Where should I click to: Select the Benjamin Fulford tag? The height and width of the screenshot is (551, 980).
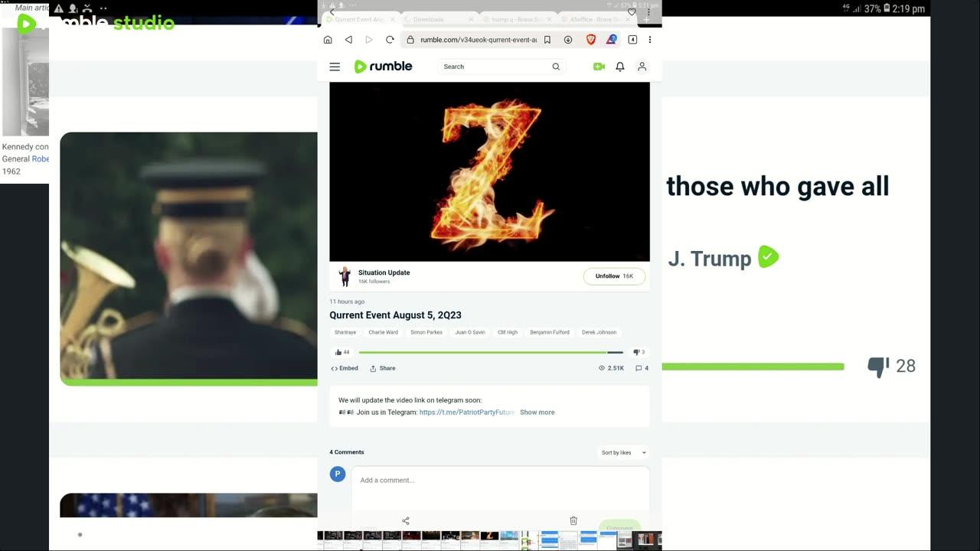[x=550, y=332]
